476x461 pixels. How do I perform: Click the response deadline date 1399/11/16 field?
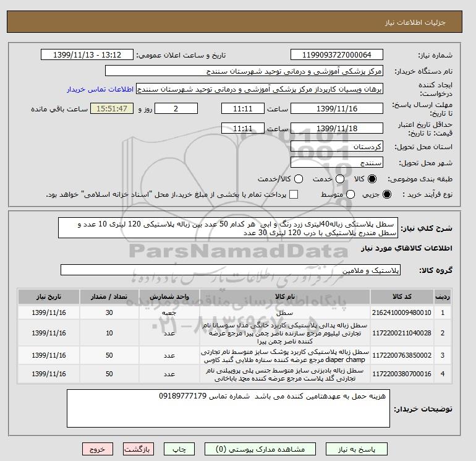click(337, 108)
